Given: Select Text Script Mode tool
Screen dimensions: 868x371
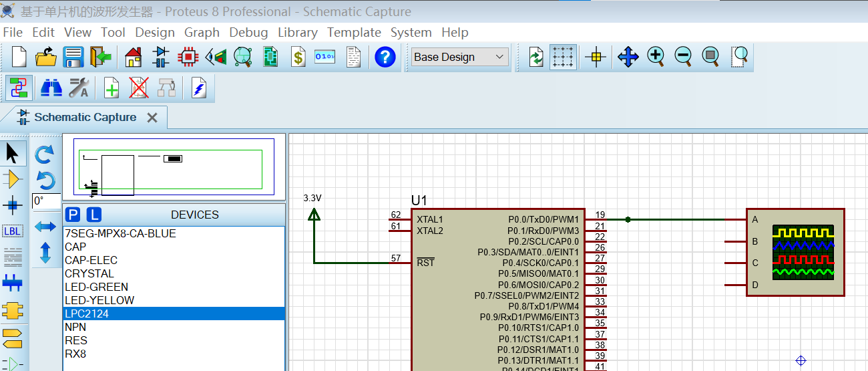Looking at the screenshot, I should tap(13, 257).
